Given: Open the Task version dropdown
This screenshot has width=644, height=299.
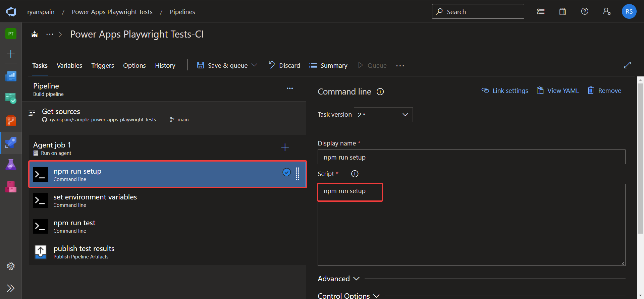Looking at the screenshot, I should coord(383,115).
